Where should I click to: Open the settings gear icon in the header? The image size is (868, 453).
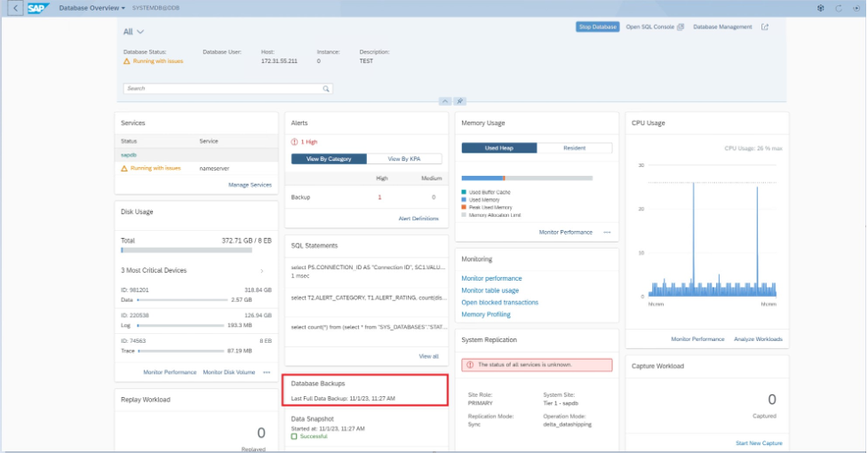(x=820, y=8)
